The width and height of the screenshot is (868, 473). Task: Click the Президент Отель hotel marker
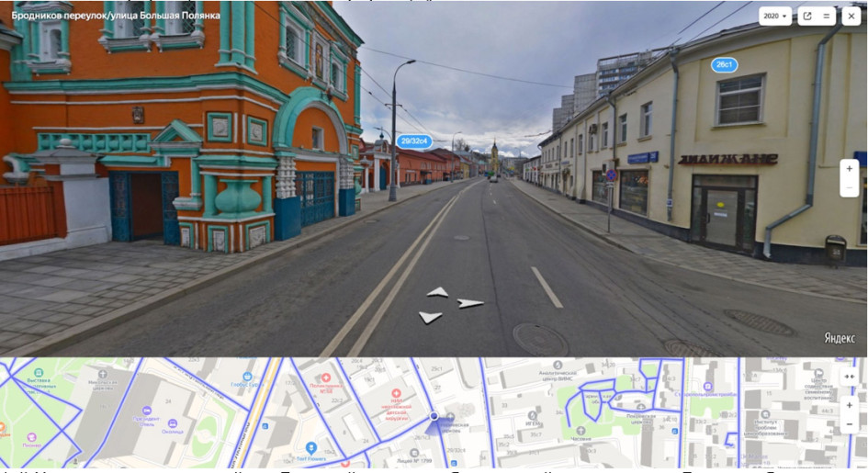(x=146, y=411)
